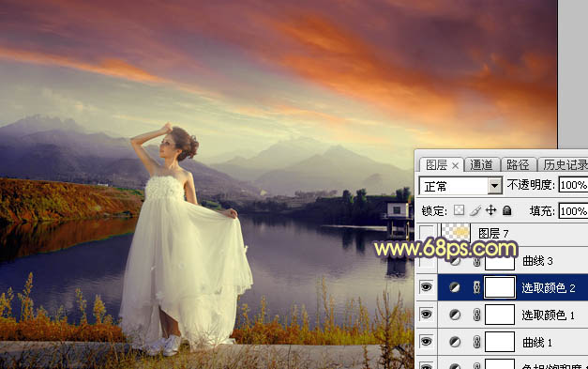Screen dimensions: 588x369
Task: Select the layer mask of 选取颜色 2
Action: coord(500,287)
